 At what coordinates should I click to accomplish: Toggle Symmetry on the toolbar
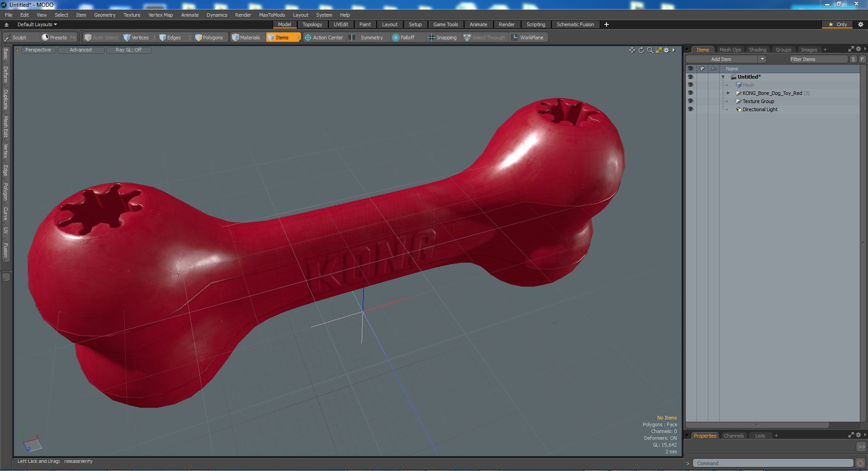pyautogui.click(x=368, y=38)
